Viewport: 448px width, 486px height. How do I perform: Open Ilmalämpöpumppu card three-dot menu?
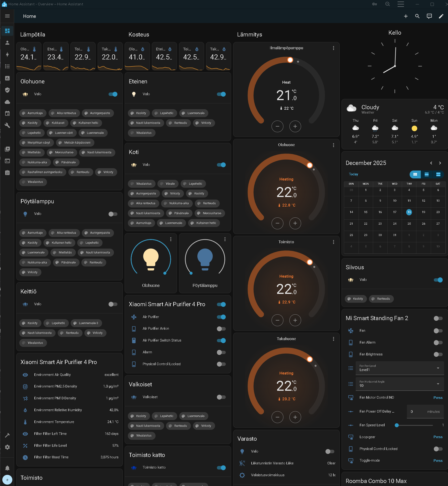coord(333,48)
